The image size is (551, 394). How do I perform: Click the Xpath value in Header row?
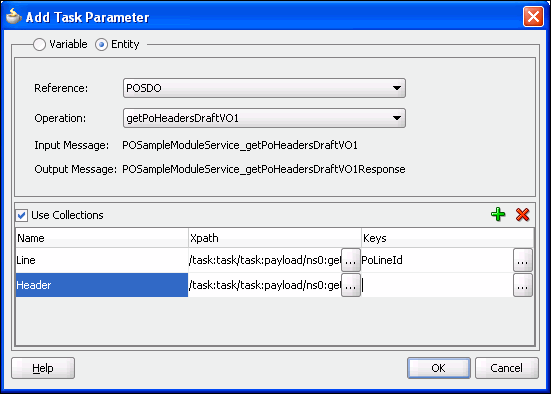[265, 285]
